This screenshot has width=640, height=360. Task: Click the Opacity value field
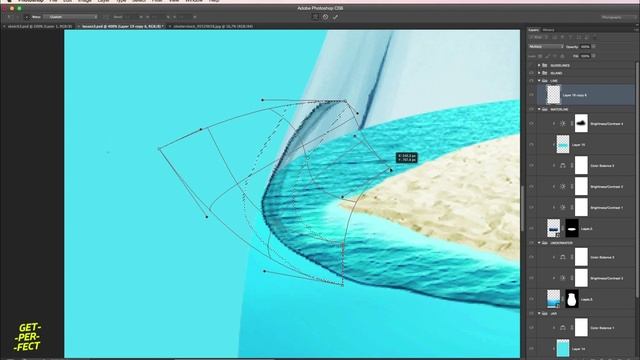click(x=585, y=47)
